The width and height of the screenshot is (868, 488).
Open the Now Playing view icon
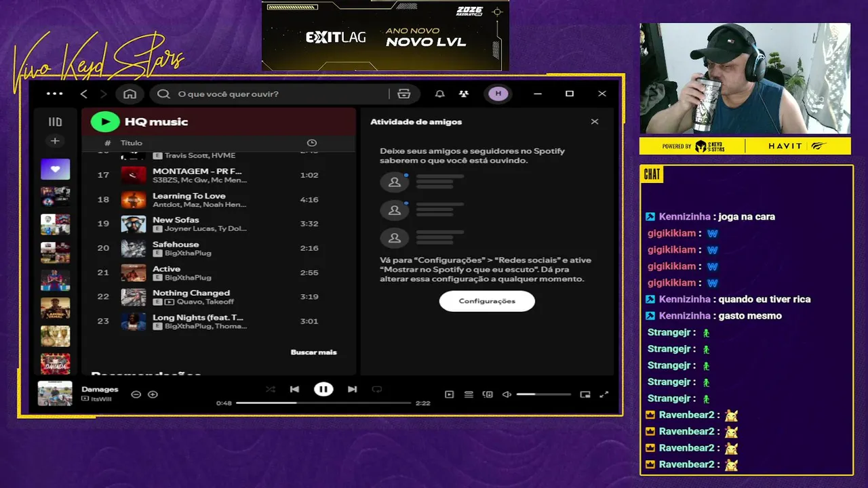pyautogui.click(x=449, y=394)
